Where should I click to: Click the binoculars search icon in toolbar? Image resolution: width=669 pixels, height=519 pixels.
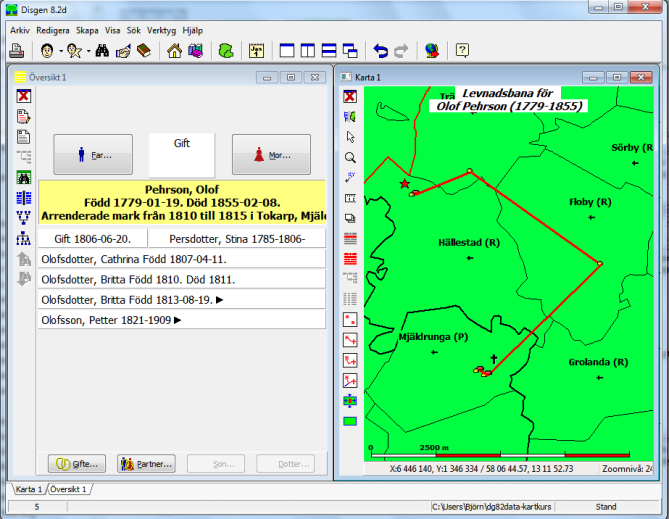(102, 51)
